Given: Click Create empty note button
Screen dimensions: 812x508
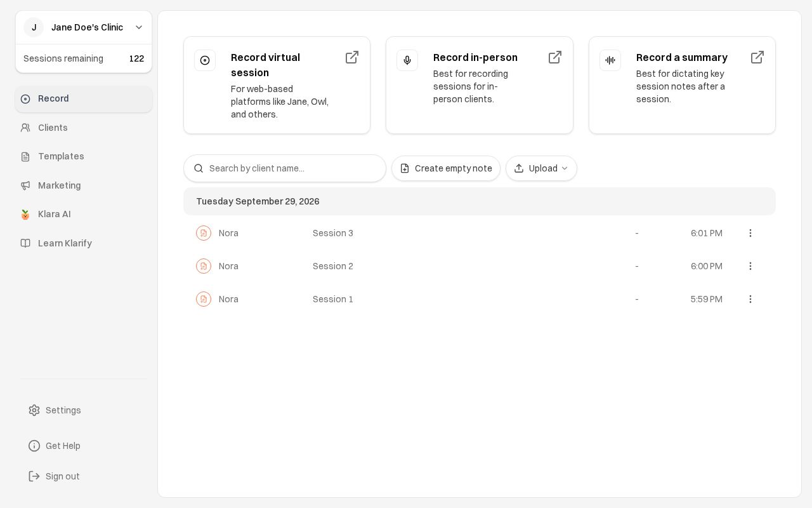Looking at the screenshot, I should (x=446, y=168).
